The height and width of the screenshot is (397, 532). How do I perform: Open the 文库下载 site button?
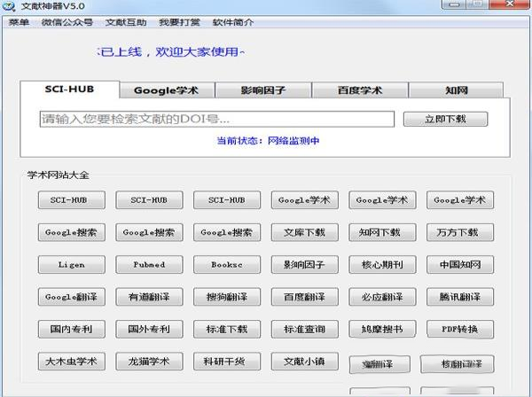305,232
